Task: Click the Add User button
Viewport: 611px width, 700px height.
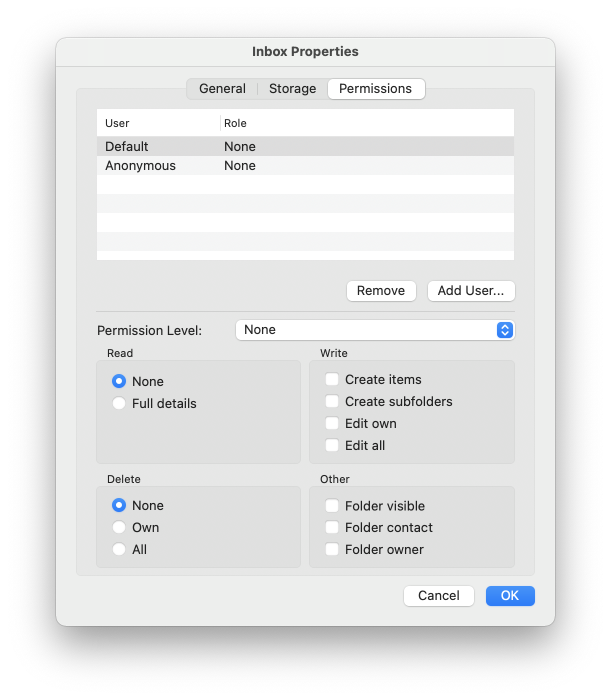Action: [x=470, y=290]
